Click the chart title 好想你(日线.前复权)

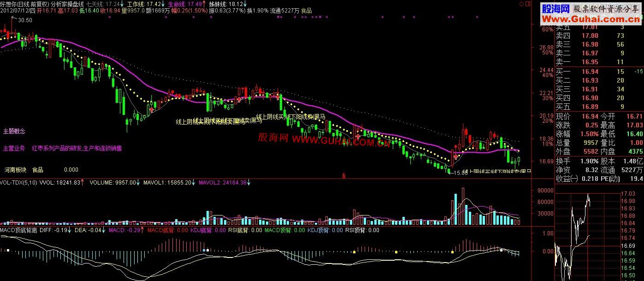(x=24, y=4)
